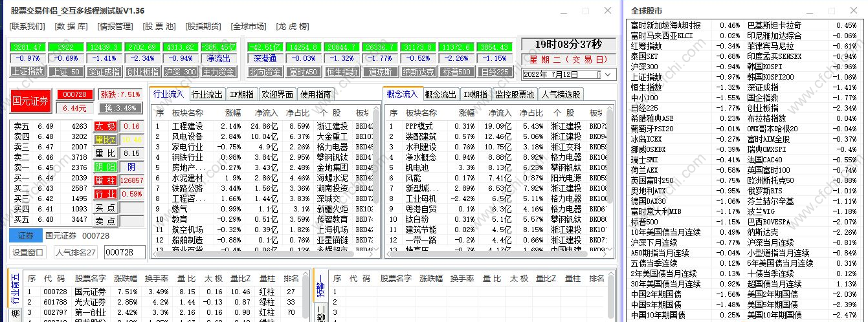Image resolution: width=868 pixels, height=322 pixels.
Task: Click the 纳斯达克 button
Action: tap(417, 72)
